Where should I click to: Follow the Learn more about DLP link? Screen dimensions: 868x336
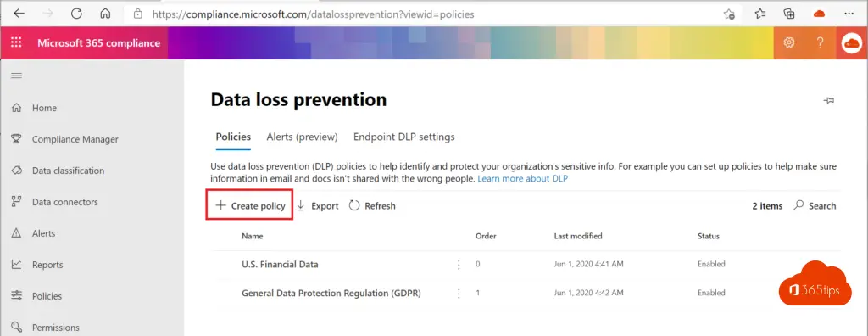pos(522,178)
